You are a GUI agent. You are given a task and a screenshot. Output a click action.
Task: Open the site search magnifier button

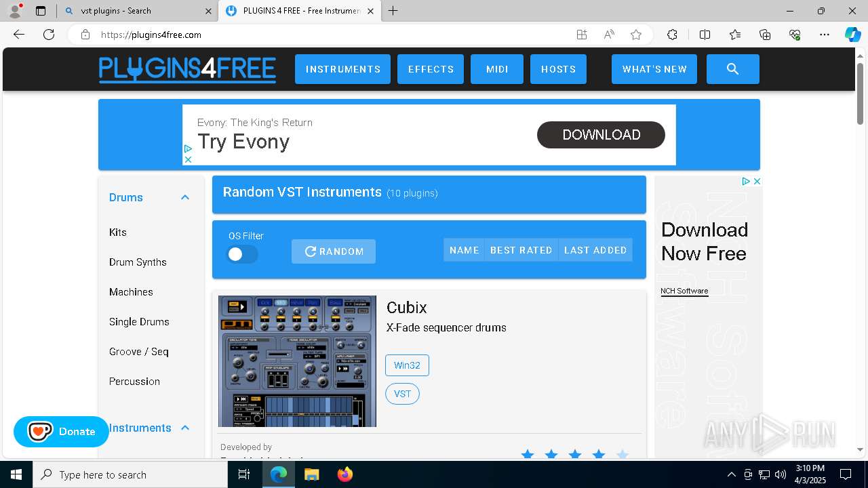click(732, 69)
